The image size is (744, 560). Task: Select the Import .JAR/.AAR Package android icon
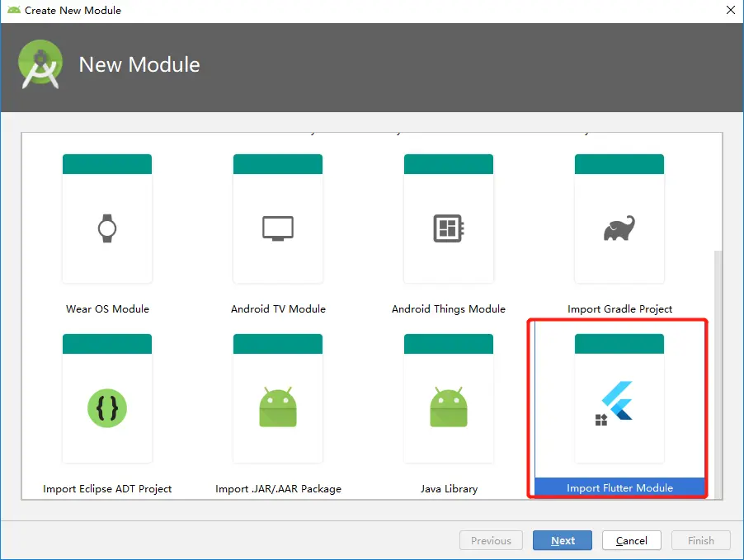click(278, 407)
